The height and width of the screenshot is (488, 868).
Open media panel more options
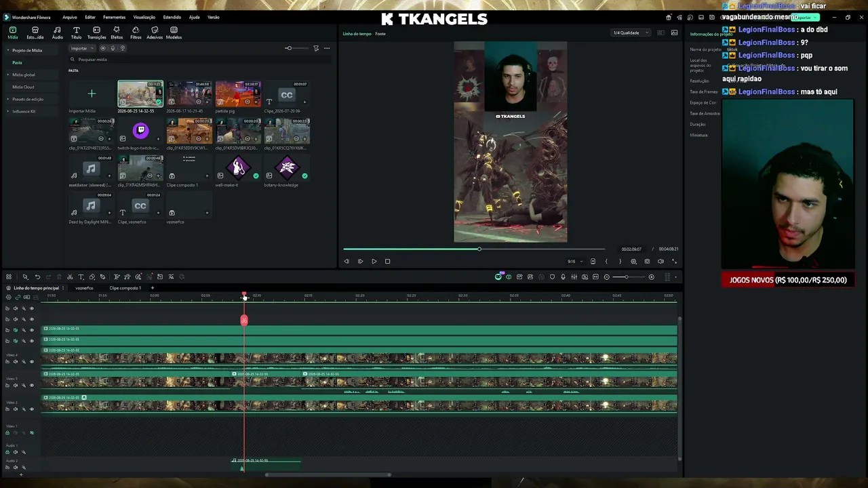click(327, 48)
